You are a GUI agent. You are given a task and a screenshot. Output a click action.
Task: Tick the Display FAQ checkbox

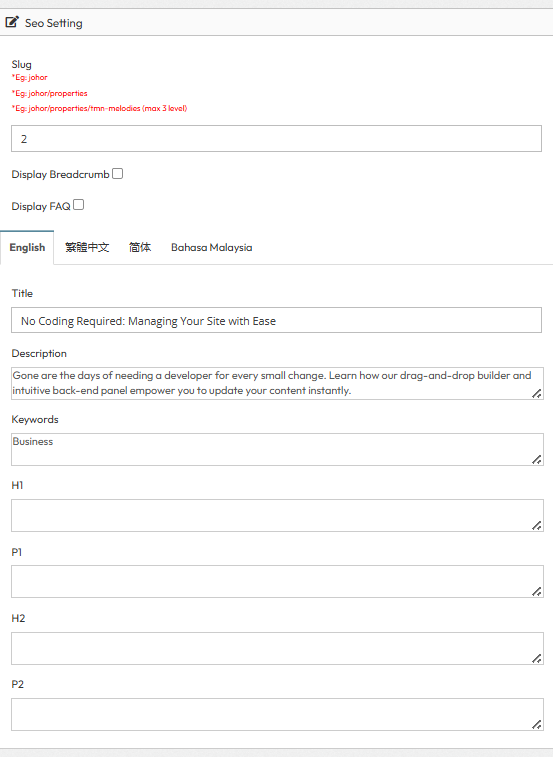pos(78,205)
